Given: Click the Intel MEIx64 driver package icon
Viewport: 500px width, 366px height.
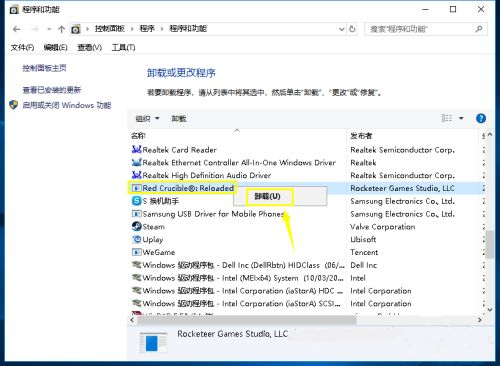Looking at the screenshot, I should (x=137, y=278).
